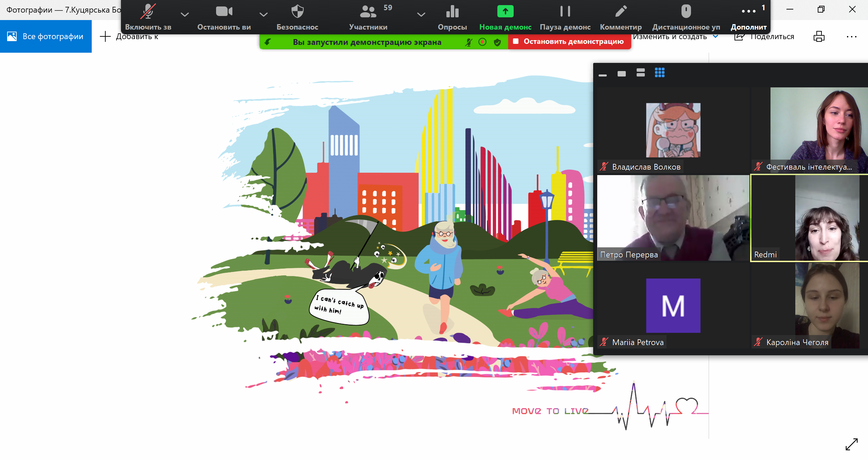Viewport: 868px width, 460px height.
Task: Restore down the Photos window
Action: point(821,10)
